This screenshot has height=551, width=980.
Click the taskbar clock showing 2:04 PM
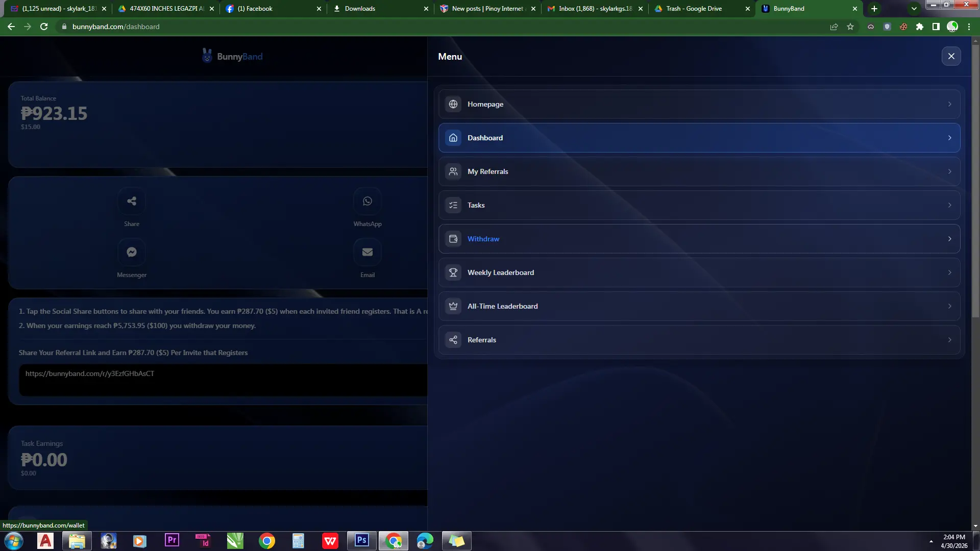pyautogui.click(x=954, y=541)
